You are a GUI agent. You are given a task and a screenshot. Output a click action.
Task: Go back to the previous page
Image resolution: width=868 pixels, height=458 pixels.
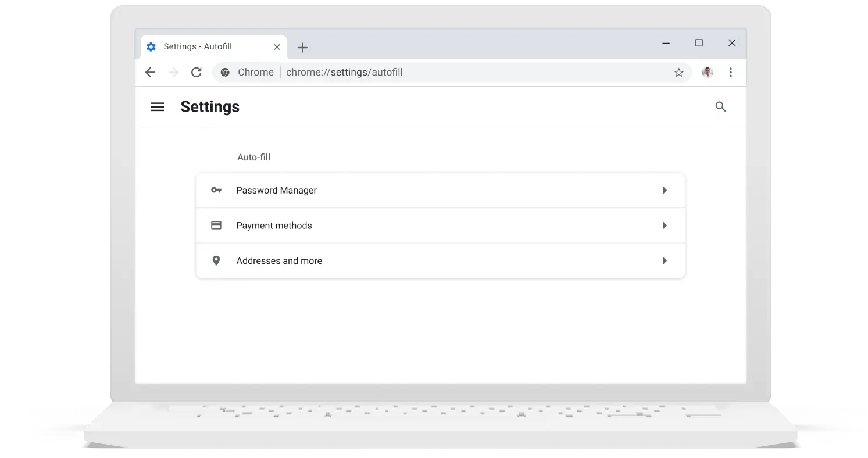pos(151,73)
